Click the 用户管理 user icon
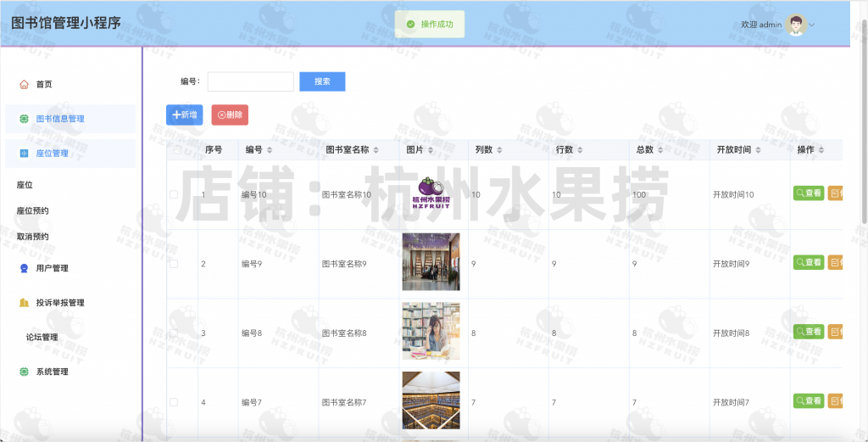This screenshot has width=868, height=442. click(24, 268)
